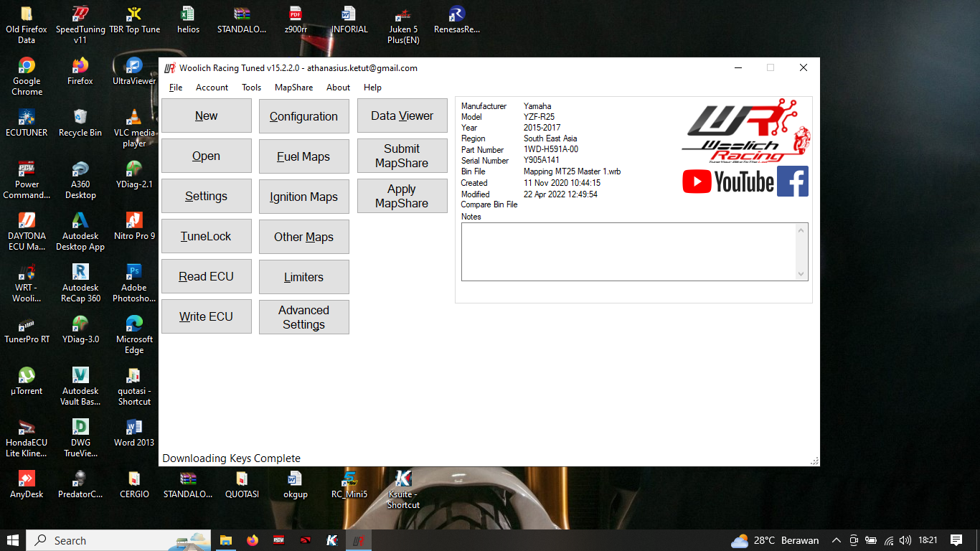Click Apply MapShare button

click(x=402, y=196)
